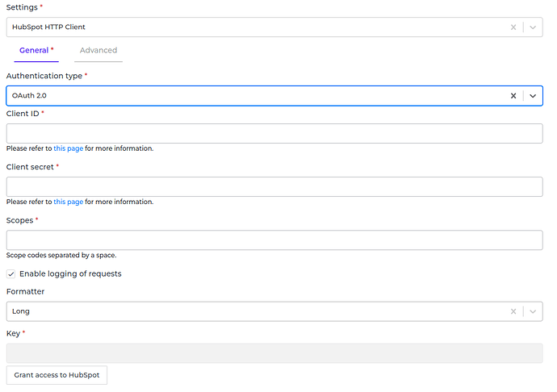Toggle Enable logging of requests checkbox
The image size is (557, 392).
[x=11, y=274]
